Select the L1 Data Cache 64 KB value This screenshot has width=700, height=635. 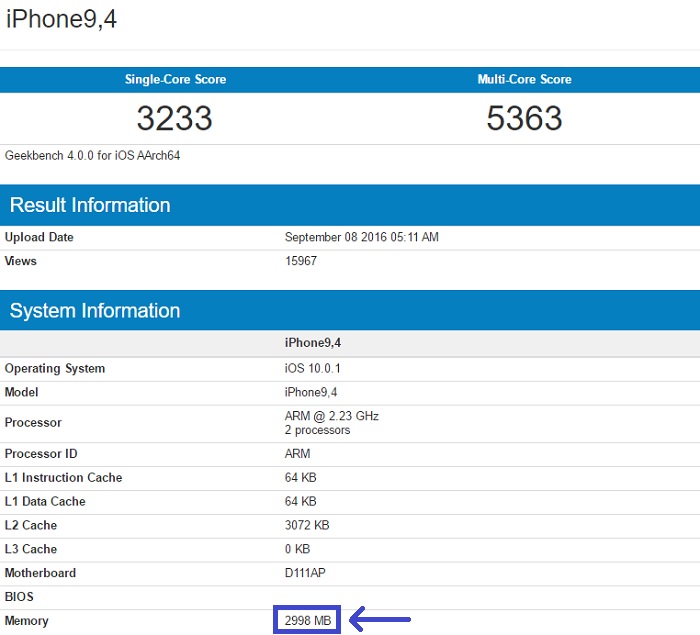coord(300,501)
